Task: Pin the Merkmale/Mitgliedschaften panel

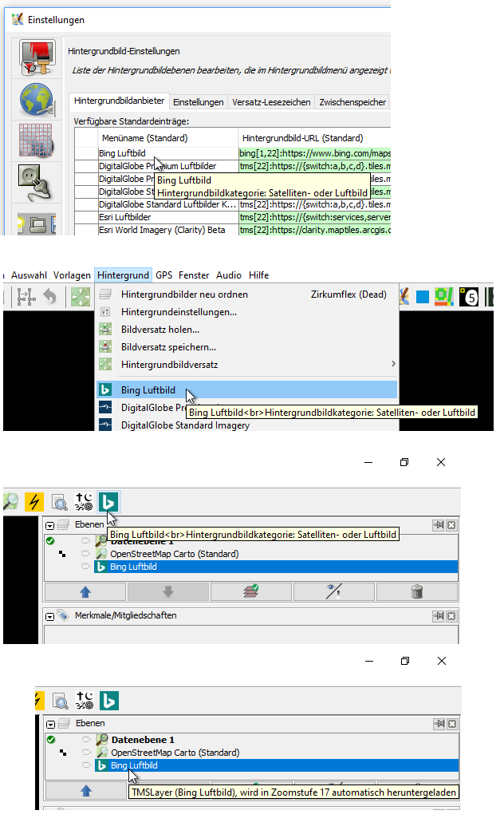Action: coord(438,616)
